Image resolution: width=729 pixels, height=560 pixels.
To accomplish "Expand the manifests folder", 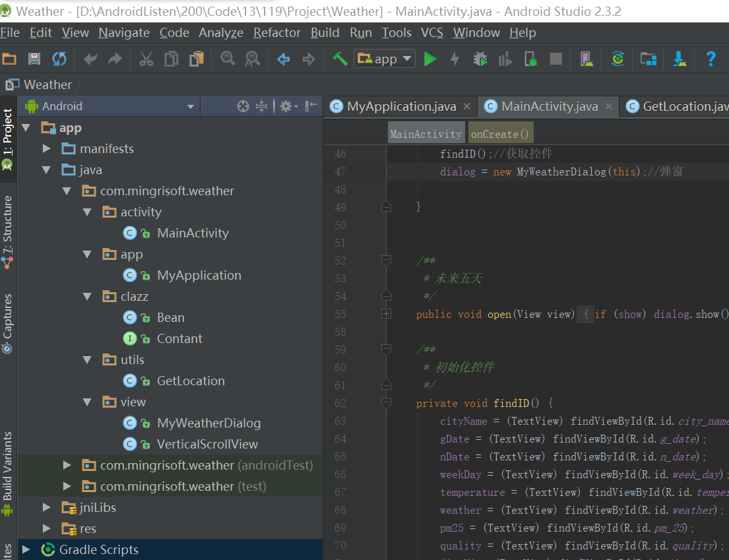I will pyautogui.click(x=46, y=148).
